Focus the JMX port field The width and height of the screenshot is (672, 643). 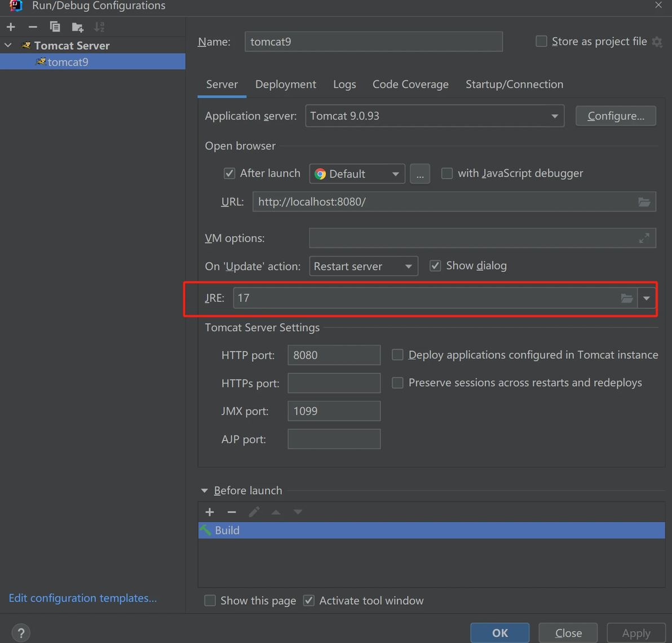[334, 411]
